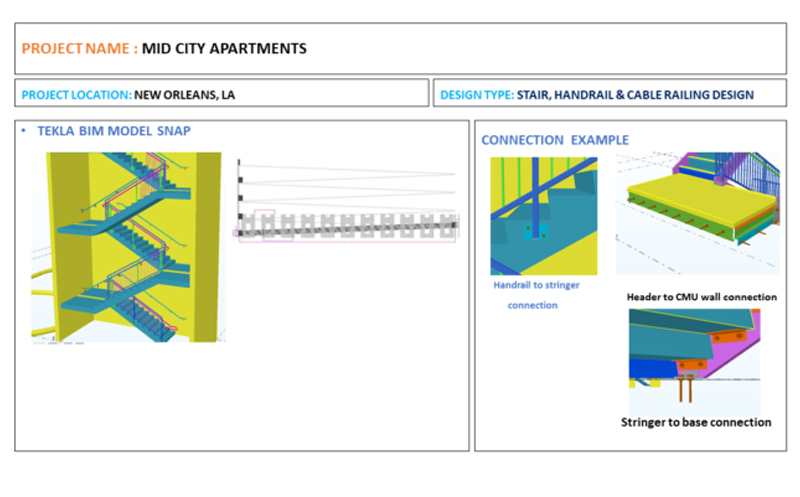Open the header to CMU wall image
Image resolution: width=800 pixels, height=497 pixels.
697,213
